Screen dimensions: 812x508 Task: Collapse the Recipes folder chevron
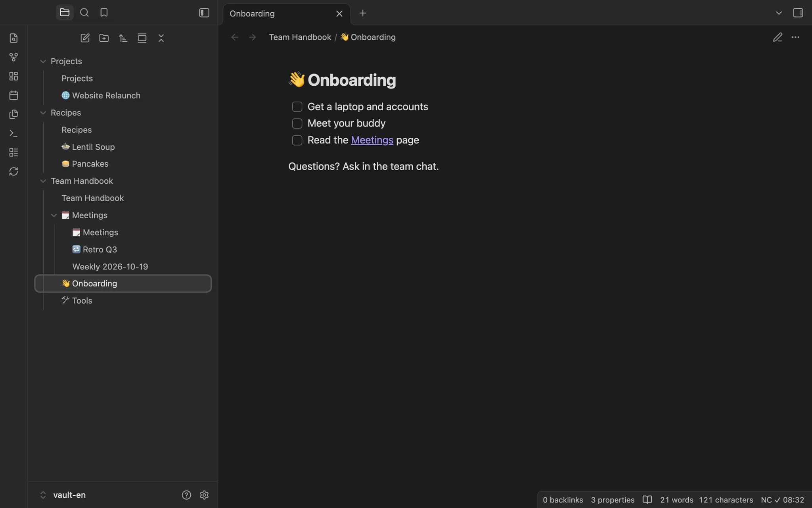point(43,113)
